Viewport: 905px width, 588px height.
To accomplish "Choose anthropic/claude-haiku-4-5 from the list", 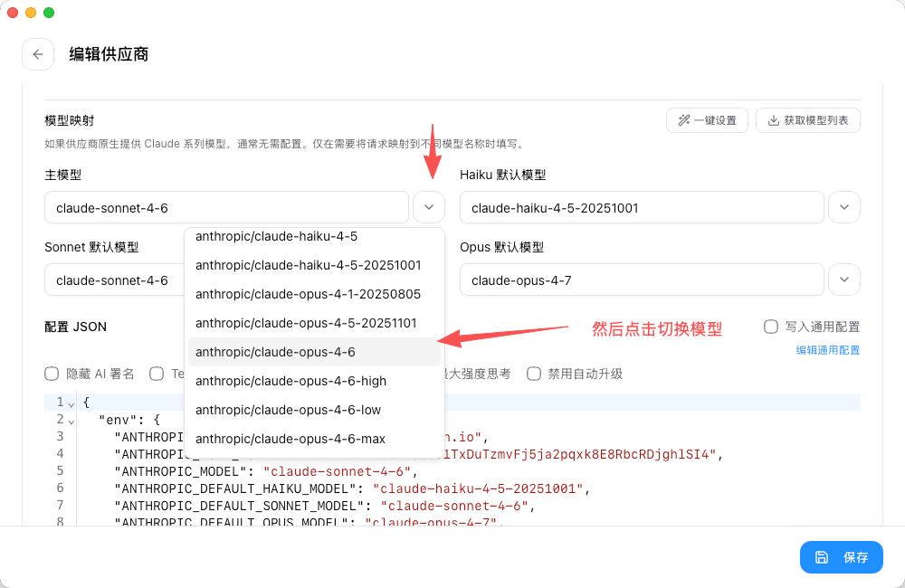I will (315, 237).
